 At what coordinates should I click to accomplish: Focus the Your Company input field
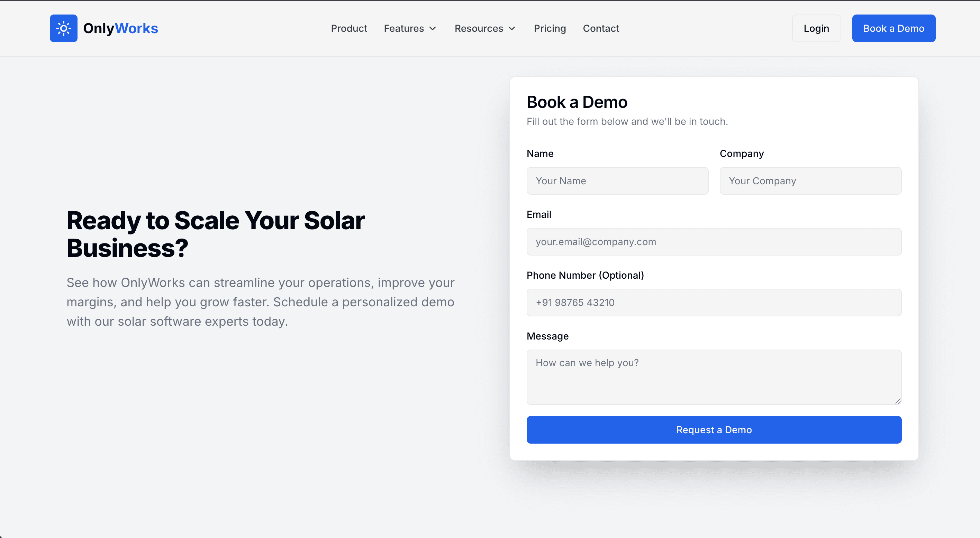click(810, 180)
